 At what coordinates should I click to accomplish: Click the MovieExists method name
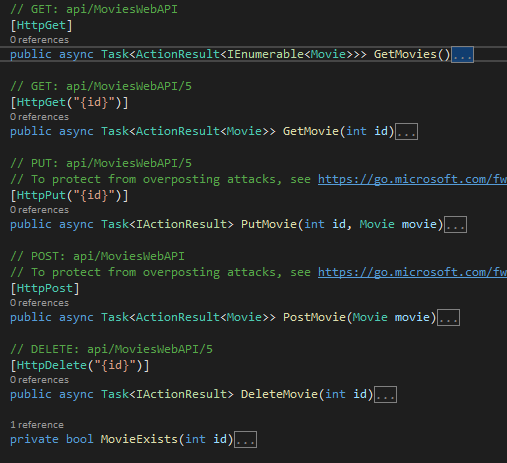139,439
